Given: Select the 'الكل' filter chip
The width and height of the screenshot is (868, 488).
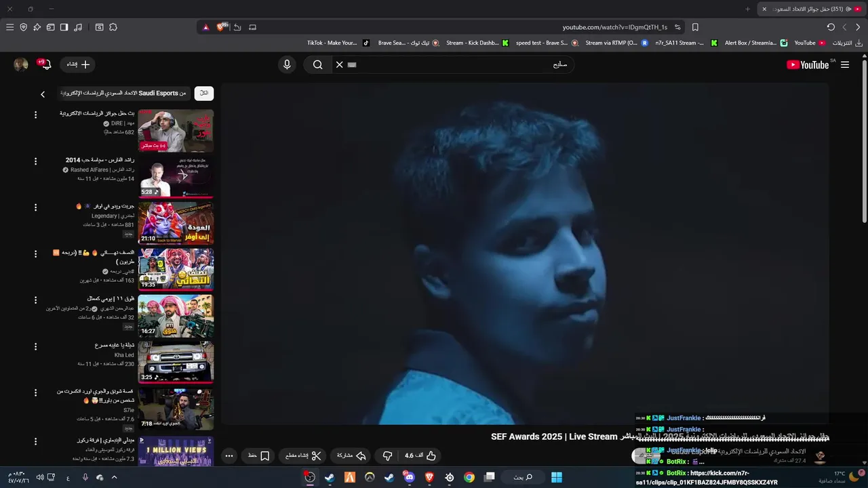Looking at the screenshot, I should pos(204,93).
